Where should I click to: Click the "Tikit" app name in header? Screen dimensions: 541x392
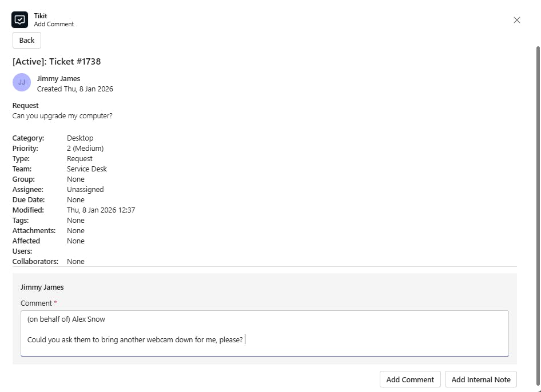(41, 16)
